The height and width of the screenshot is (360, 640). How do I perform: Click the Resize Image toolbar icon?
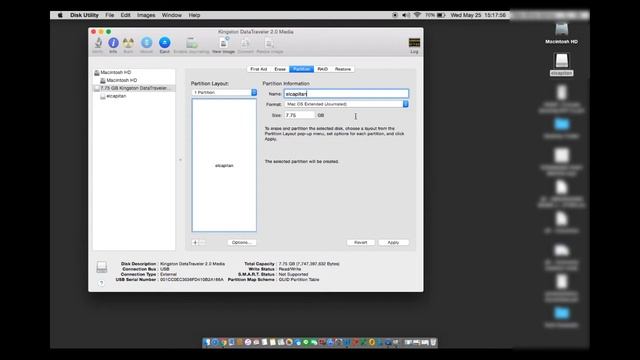(x=269, y=43)
